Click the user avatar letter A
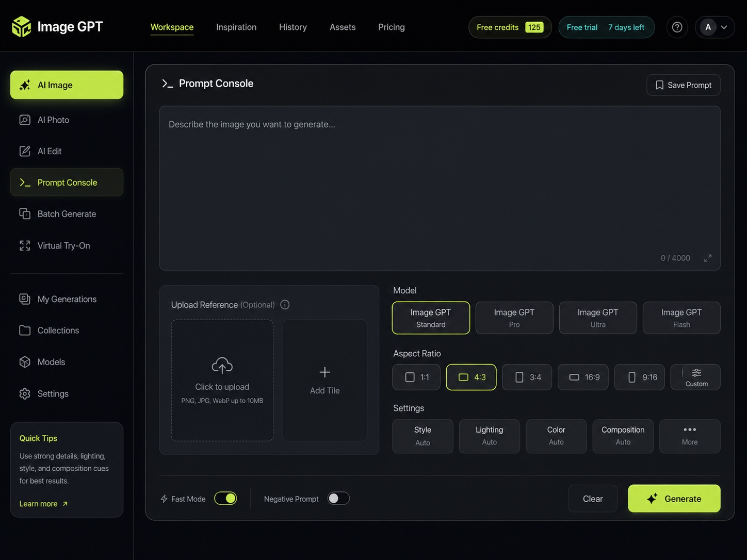The image size is (747, 560). coord(708,27)
